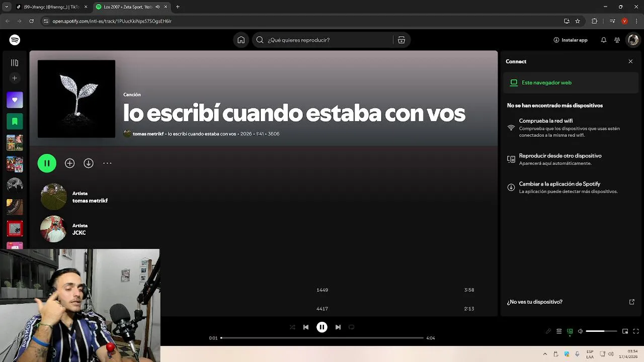Open the play queue icon
This screenshot has width=644, height=362.
(x=559, y=331)
